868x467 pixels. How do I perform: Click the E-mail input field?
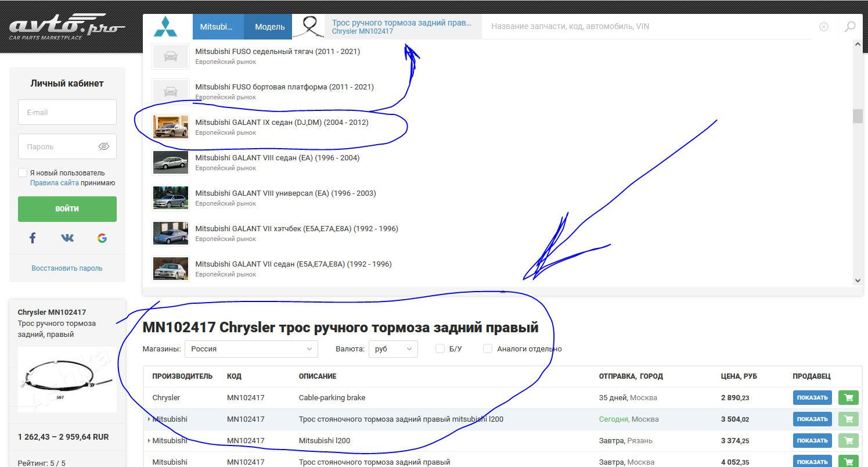coord(67,112)
